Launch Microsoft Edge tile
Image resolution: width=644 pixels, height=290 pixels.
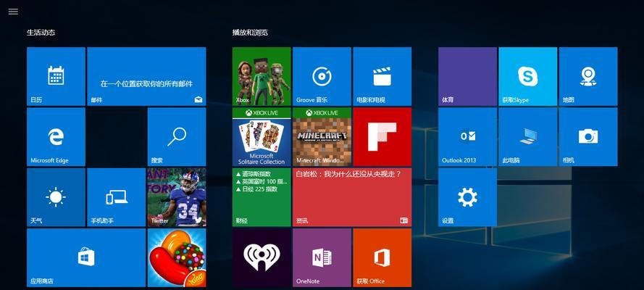tap(57, 137)
